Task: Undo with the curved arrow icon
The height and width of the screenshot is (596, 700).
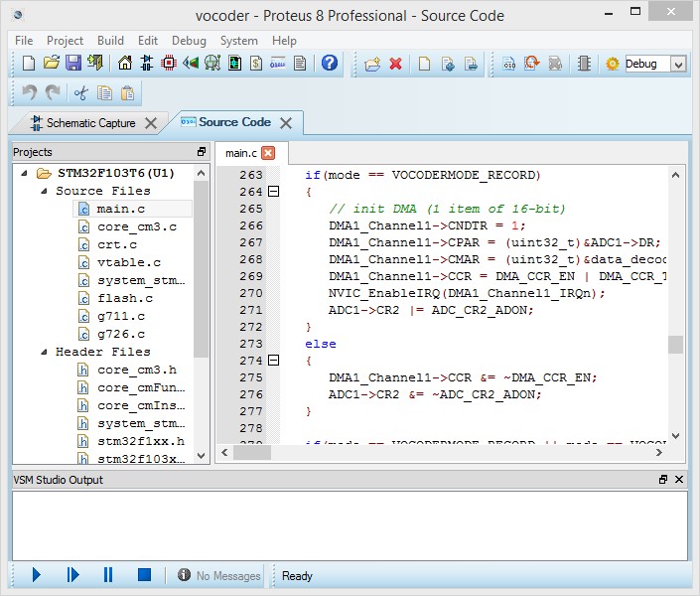Action: point(30,93)
